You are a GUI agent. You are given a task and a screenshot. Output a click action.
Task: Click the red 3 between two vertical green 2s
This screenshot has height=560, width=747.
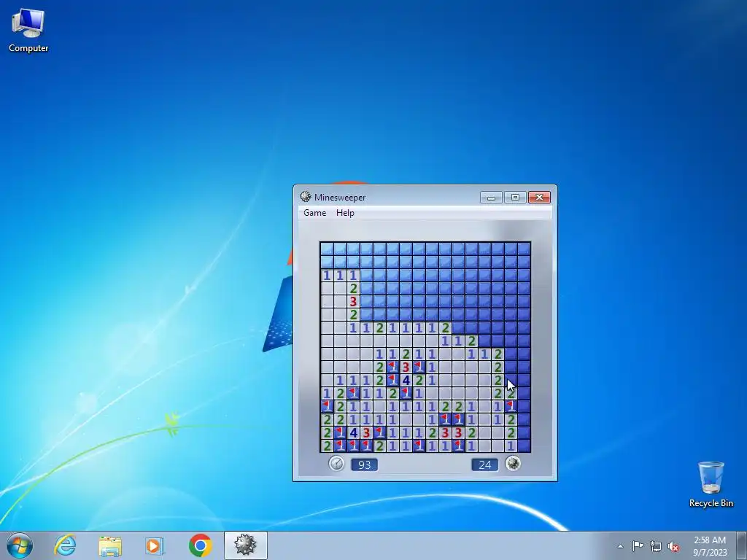tap(353, 301)
